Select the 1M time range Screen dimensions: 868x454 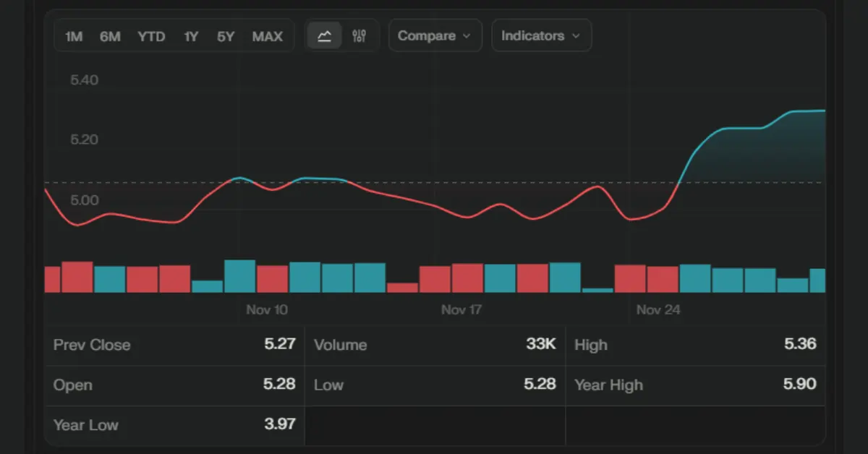(73, 36)
